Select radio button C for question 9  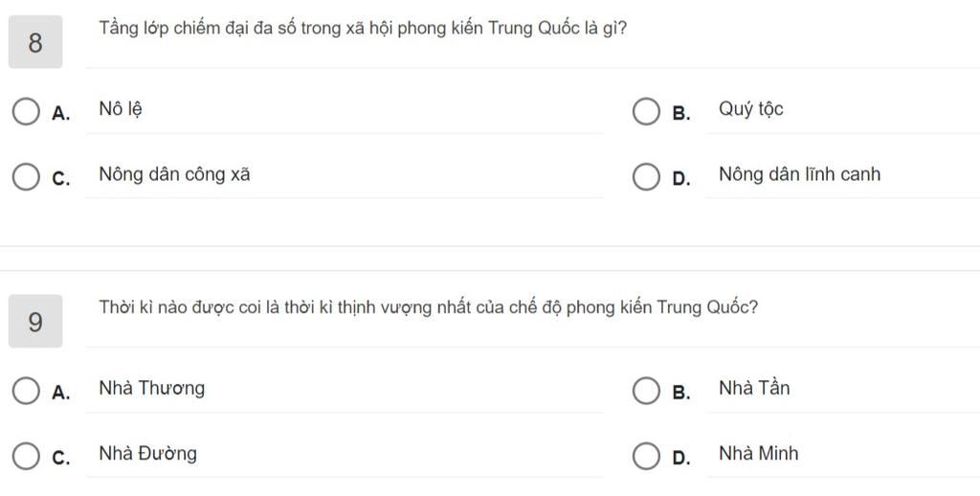[x=26, y=456]
